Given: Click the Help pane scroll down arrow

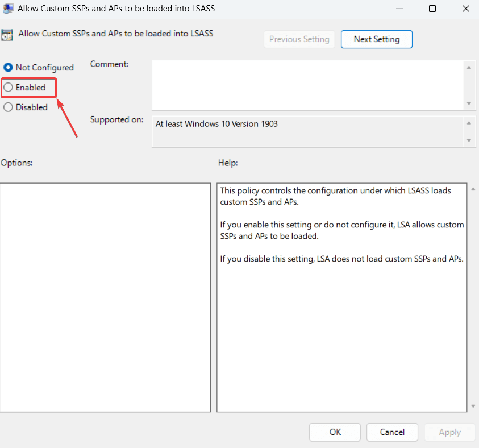Looking at the screenshot, I should [473, 406].
